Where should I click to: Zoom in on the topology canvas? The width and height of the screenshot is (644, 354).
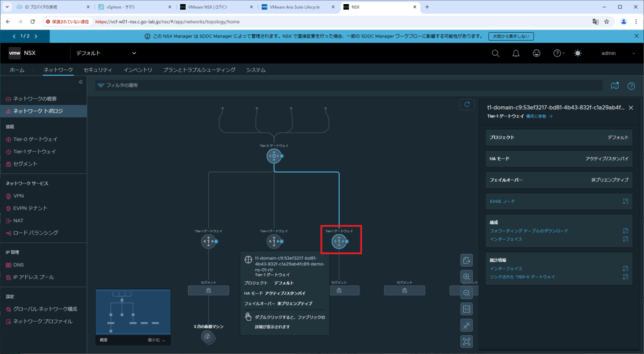click(467, 277)
